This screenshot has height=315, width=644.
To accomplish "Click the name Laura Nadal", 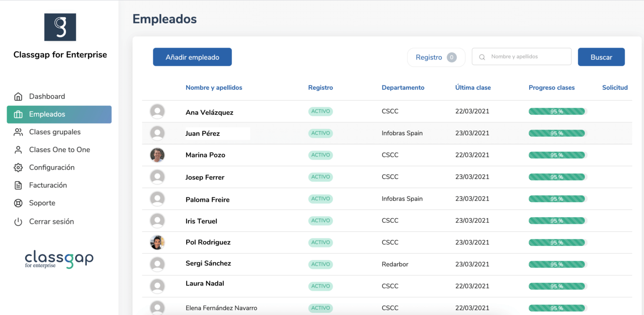I will [205, 284].
